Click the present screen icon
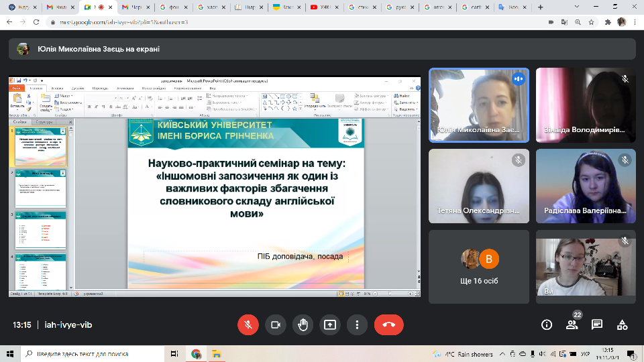Screen dimensions: 644x362 (x=329, y=324)
